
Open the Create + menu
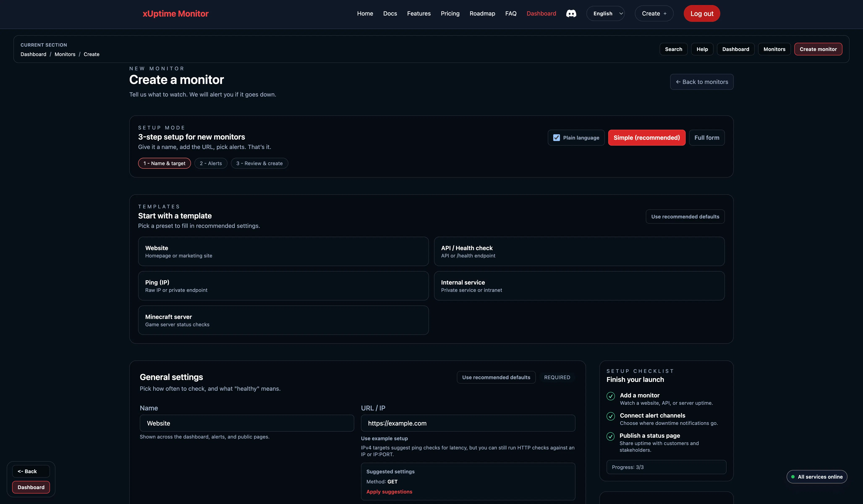[x=654, y=13]
